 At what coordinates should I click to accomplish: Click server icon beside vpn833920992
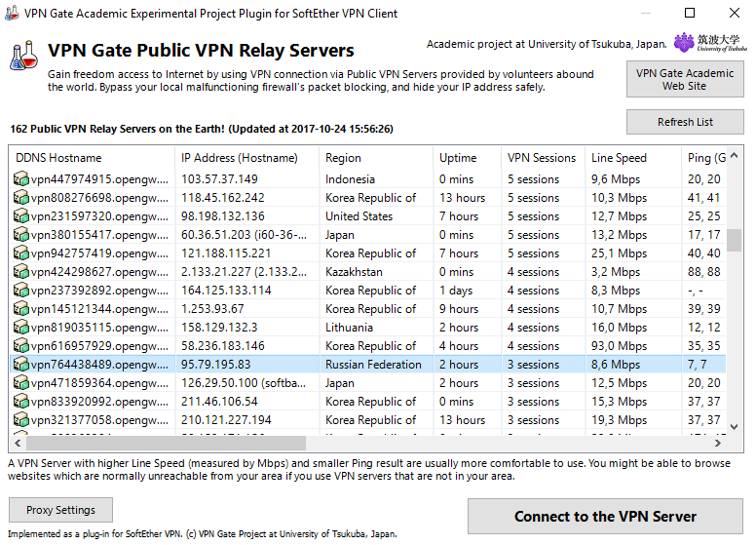(x=21, y=402)
